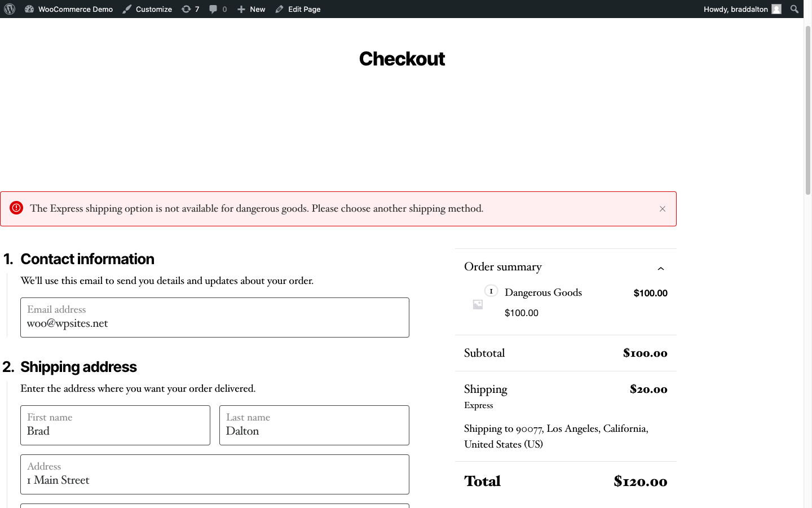Collapse the Order summary panel
812x508 pixels.
pos(661,269)
